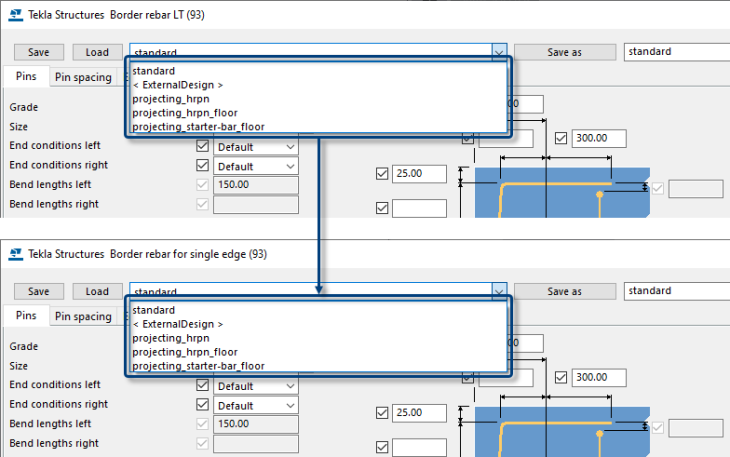This screenshot has width=730, height=457.
Task: Click Bend lengths right field in single edge window
Action: point(256,444)
